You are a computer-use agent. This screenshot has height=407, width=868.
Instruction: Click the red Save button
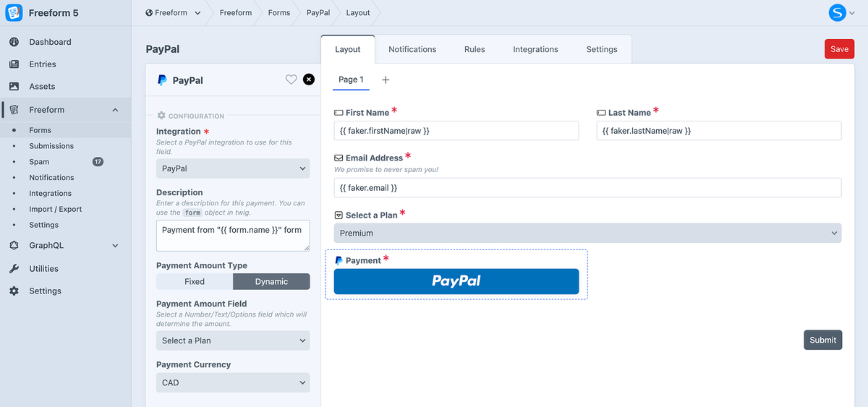coord(839,49)
